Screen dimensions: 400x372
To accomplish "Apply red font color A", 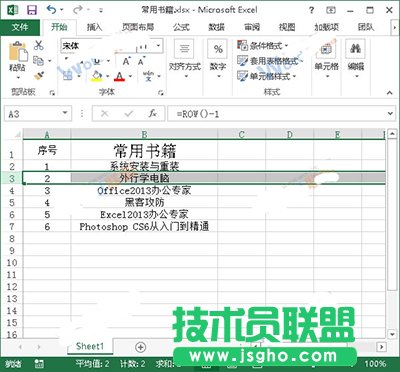I will click(x=119, y=77).
